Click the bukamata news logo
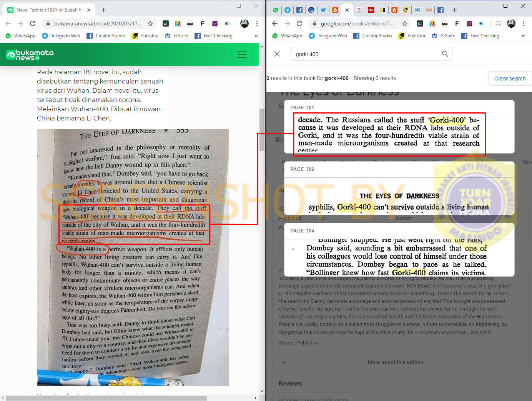The height and width of the screenshot is (401, 532). [30, 55]
